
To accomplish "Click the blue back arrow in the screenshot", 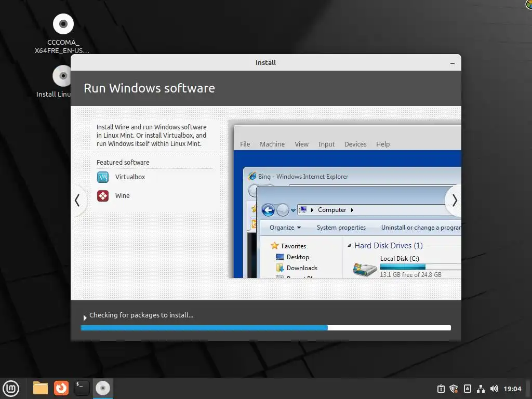I will click(x=268, y=210).
